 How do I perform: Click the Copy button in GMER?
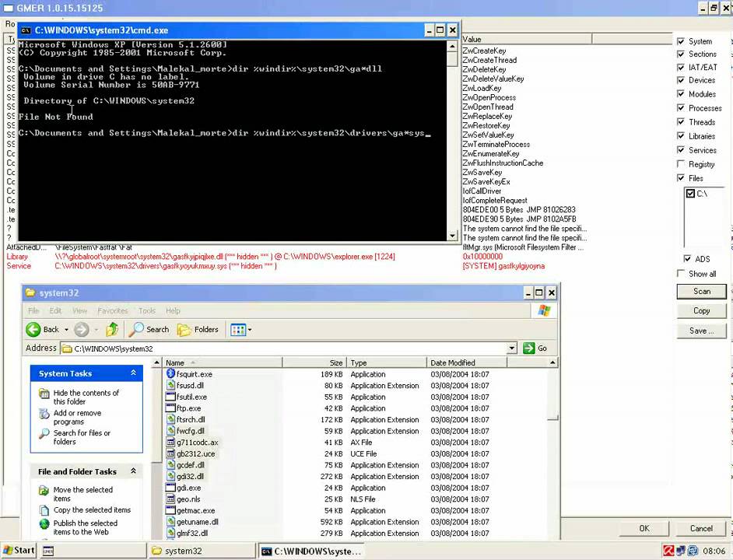pos(702,311)
